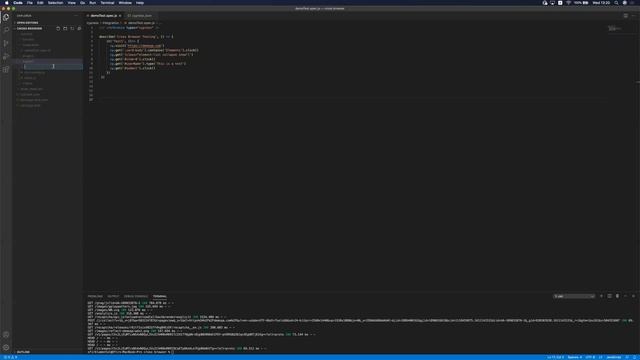Open editor More Actions menu

[633, 16]
